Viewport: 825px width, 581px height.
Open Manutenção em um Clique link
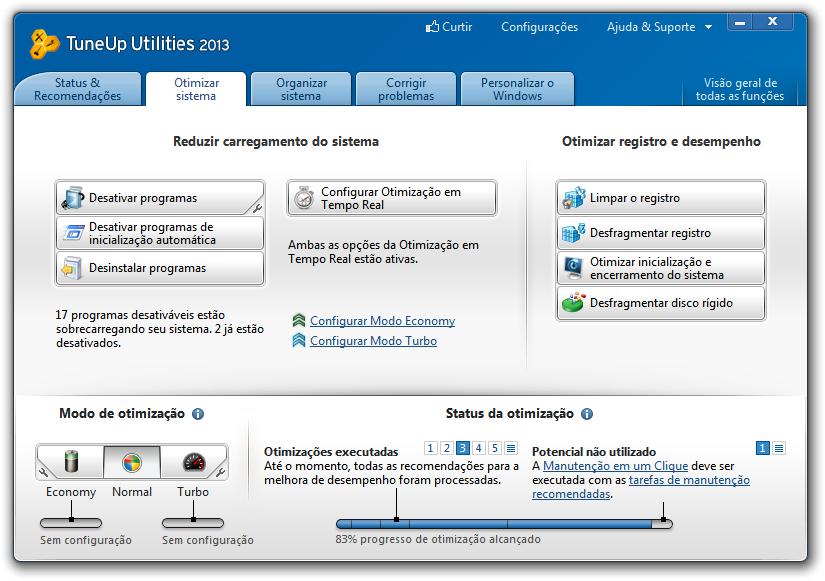click(616, 466)
